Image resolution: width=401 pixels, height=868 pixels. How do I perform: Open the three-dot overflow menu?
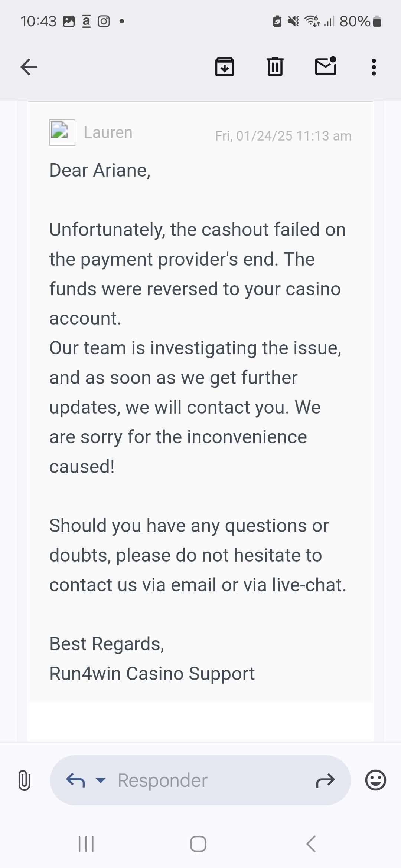[374, 67]
